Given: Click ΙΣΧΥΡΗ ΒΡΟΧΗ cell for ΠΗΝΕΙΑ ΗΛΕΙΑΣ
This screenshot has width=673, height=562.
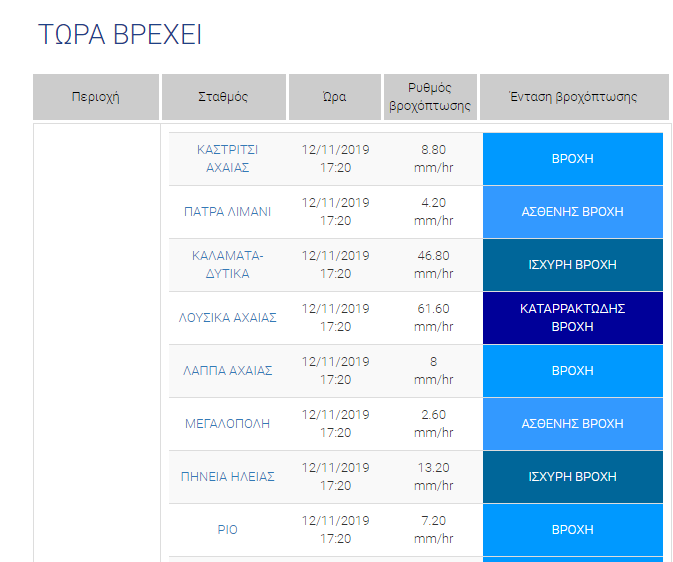Looking at the screenshot, I should pyautogui.click(x=573, y=477).
